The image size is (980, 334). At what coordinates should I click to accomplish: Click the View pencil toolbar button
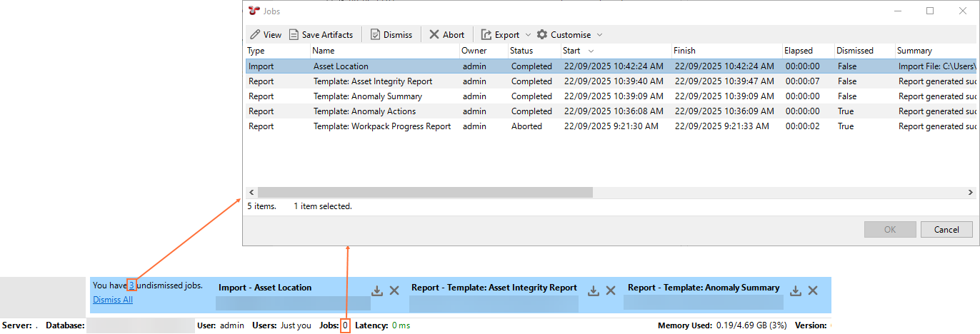coord(265,34)
